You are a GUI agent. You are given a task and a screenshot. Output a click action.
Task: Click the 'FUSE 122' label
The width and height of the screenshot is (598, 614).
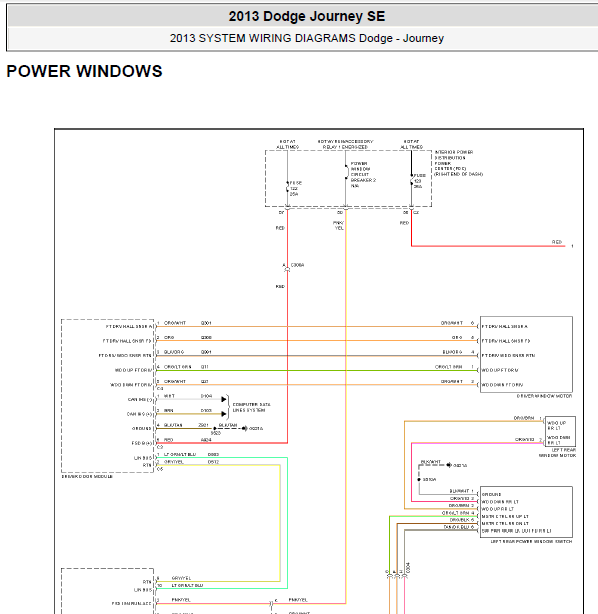coord(295,188)
